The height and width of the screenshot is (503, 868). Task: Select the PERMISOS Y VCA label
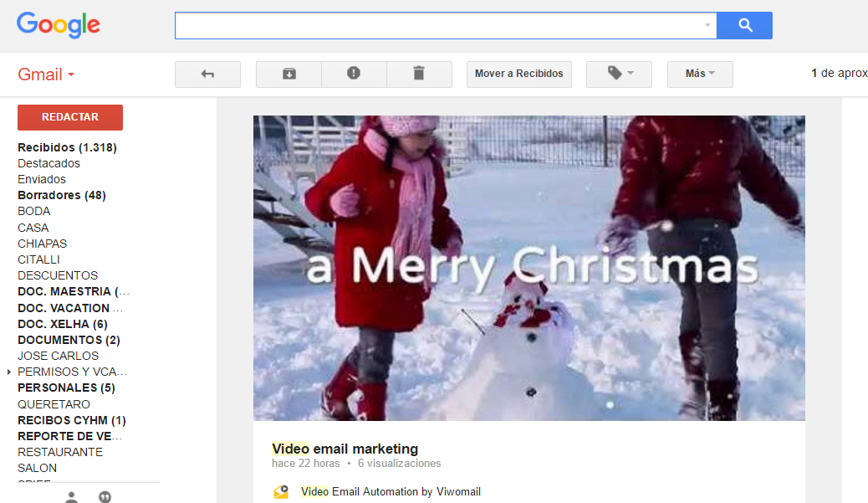click(x=73, y=372)
